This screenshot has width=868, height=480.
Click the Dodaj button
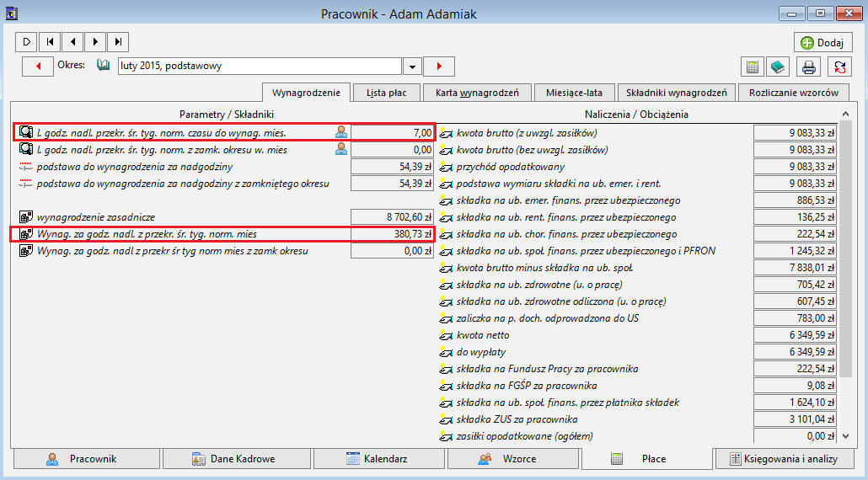pyautogui.click(x=822, y=43)
